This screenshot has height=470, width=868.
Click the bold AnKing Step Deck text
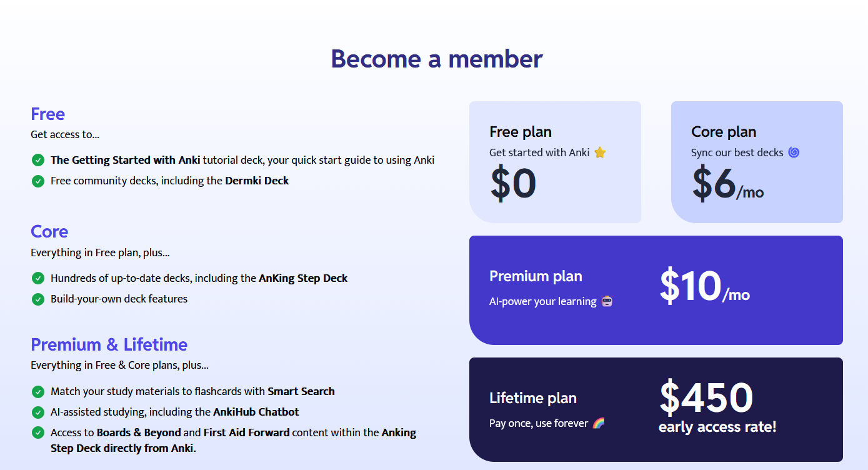(x=303, y=278)
